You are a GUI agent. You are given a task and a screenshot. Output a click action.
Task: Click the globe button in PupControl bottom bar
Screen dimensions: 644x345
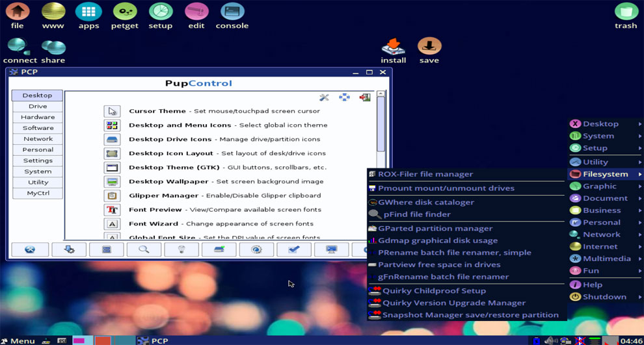(x=30, y=249)
